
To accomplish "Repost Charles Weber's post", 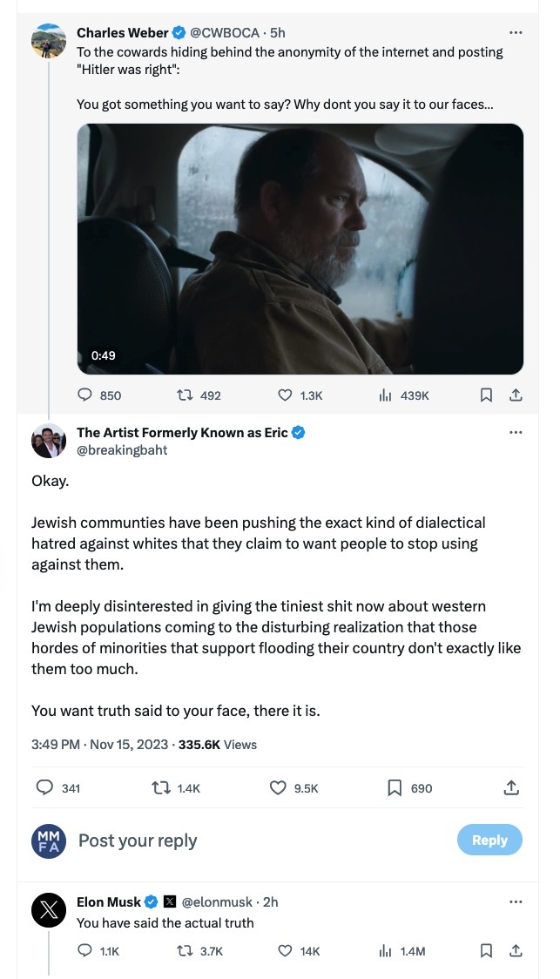I will coord(185,395).
